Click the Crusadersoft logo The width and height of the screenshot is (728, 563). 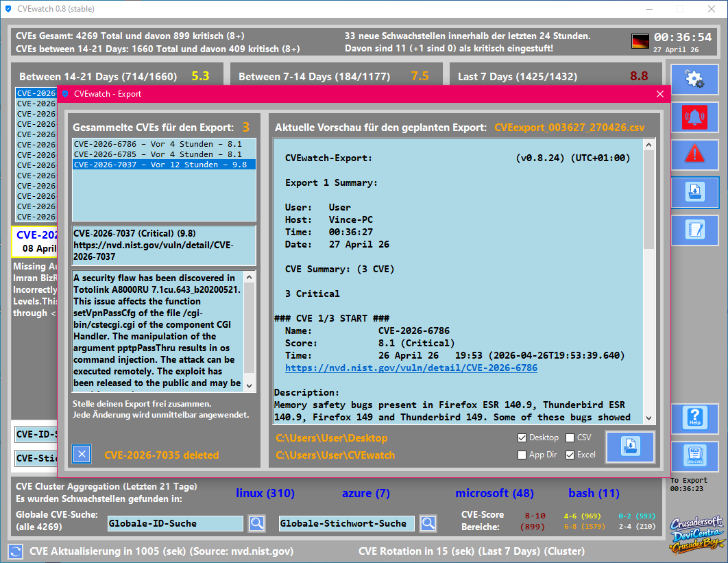tap(696, 535)
